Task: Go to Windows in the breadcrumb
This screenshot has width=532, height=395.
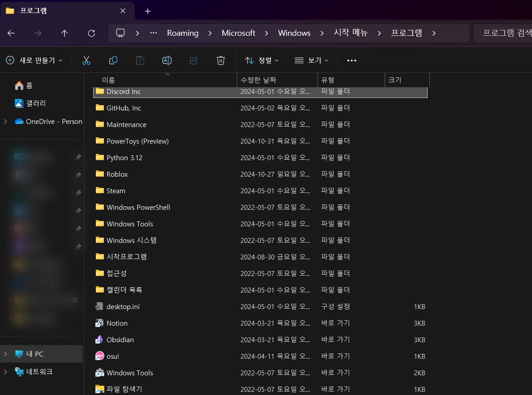Action: click(294, 33)
